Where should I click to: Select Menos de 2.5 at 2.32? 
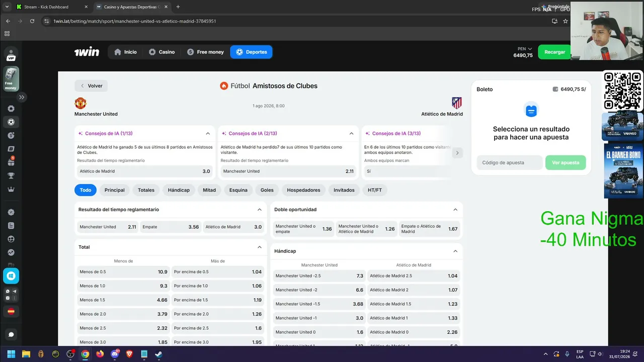pos(123,328)
